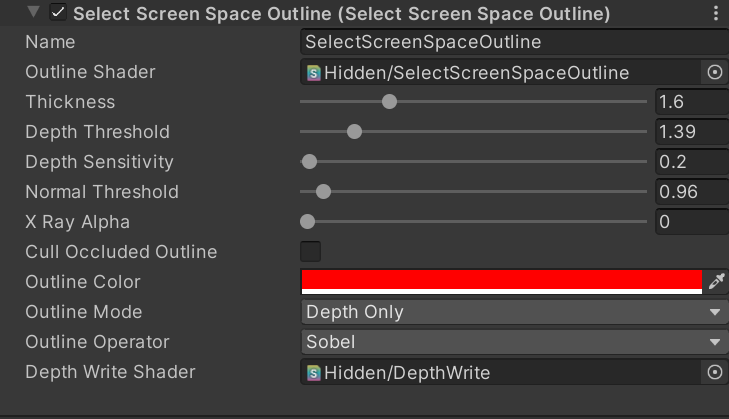Click the Hidden/DepthWrite shader icon
This screenshot has height=419, width=729.
click(x=314, y=372)
